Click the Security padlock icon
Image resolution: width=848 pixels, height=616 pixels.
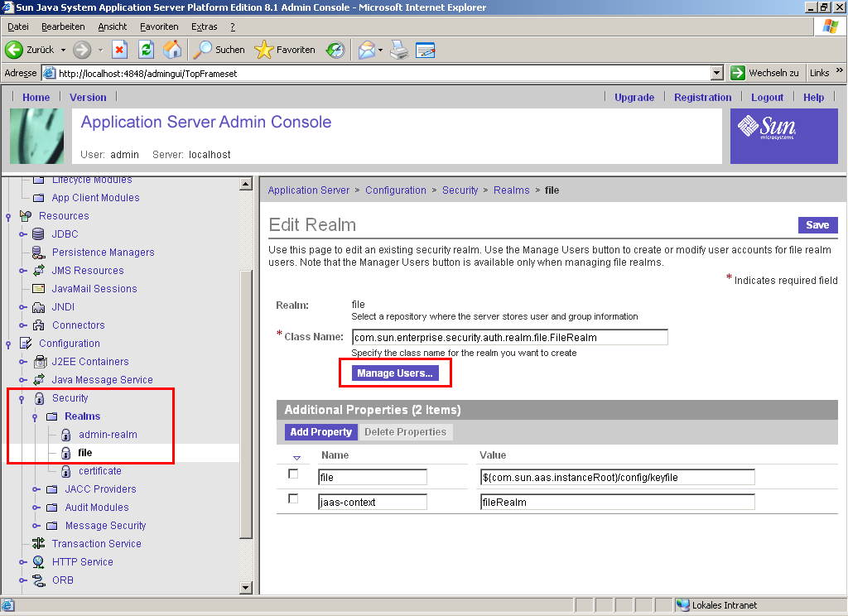(x=39, y=398)
